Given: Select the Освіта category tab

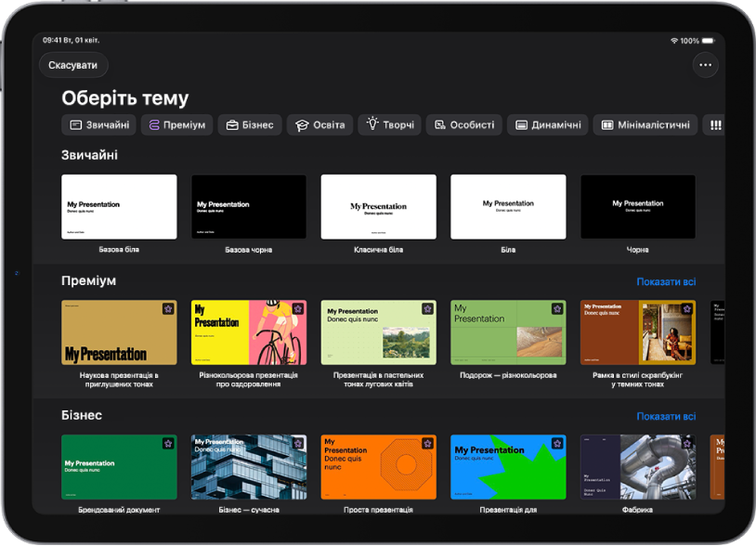Looking at the screenshot, I should (x=319, y=125).
